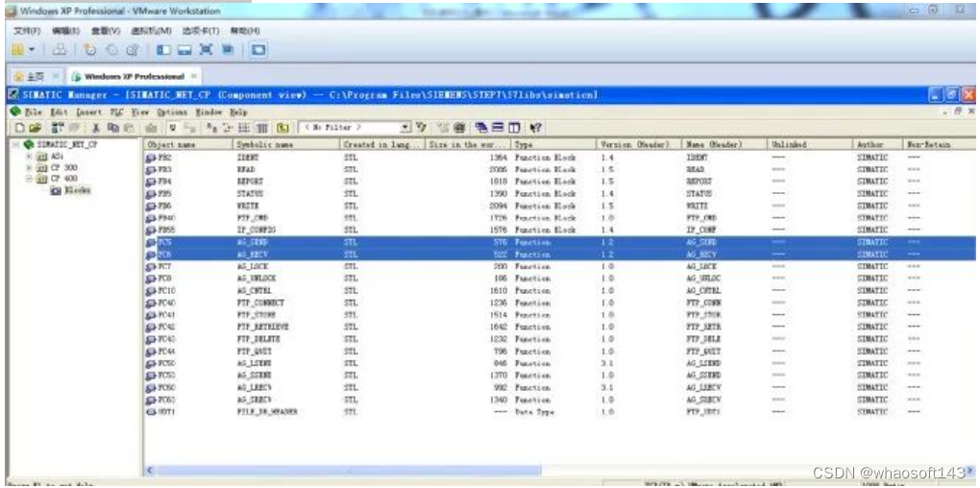Select the FB4 REPORT block row
The image size is (980, 488).
click(x=559, y=182)
